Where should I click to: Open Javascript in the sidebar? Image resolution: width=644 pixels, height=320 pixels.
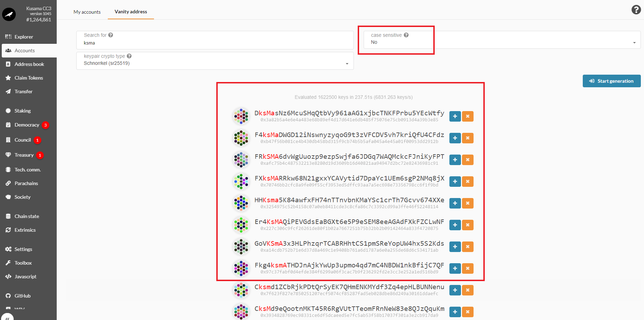tap(28, 277)
